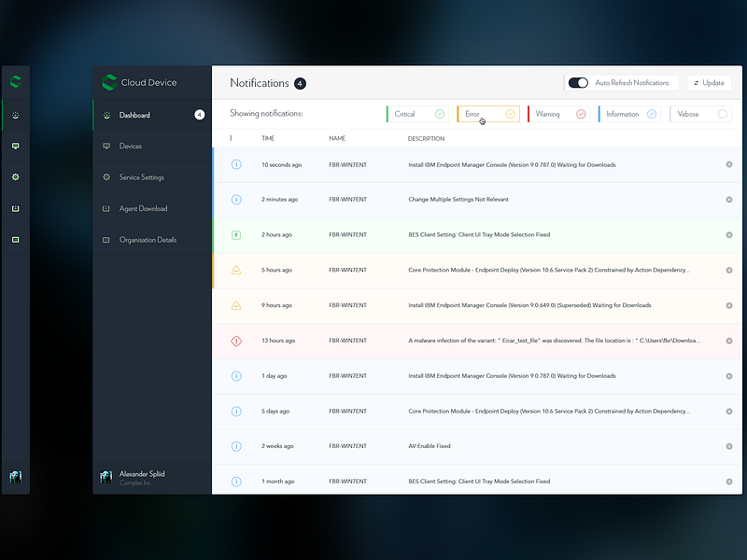Image resolution: width=747 pixels, height=560 pixels.
Task: Turn off Auto Refresh Notifications
Action: pyautogui.click(x=578, y=82)
